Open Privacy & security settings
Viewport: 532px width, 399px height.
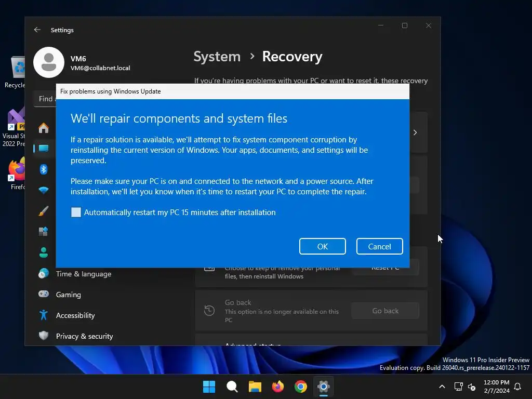84,336
